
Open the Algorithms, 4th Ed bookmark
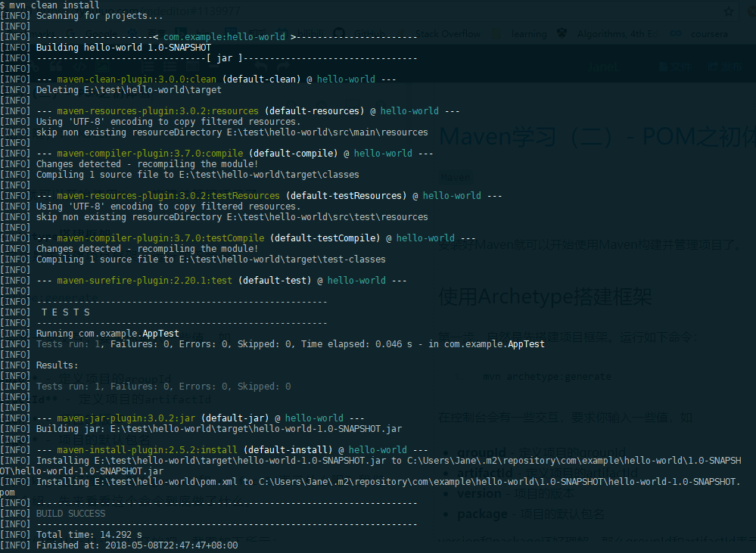click(607, 34)
